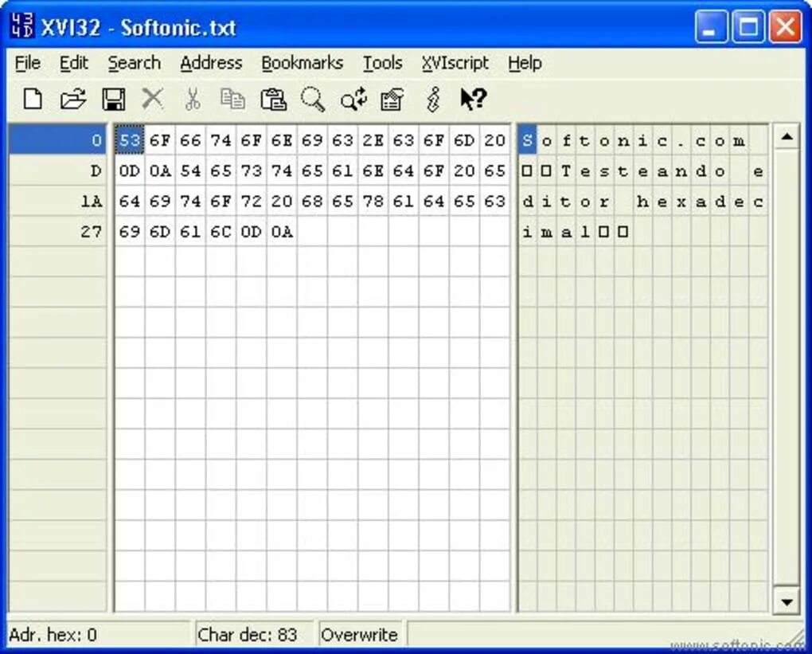Click the Search again icon

coord(353,99)
